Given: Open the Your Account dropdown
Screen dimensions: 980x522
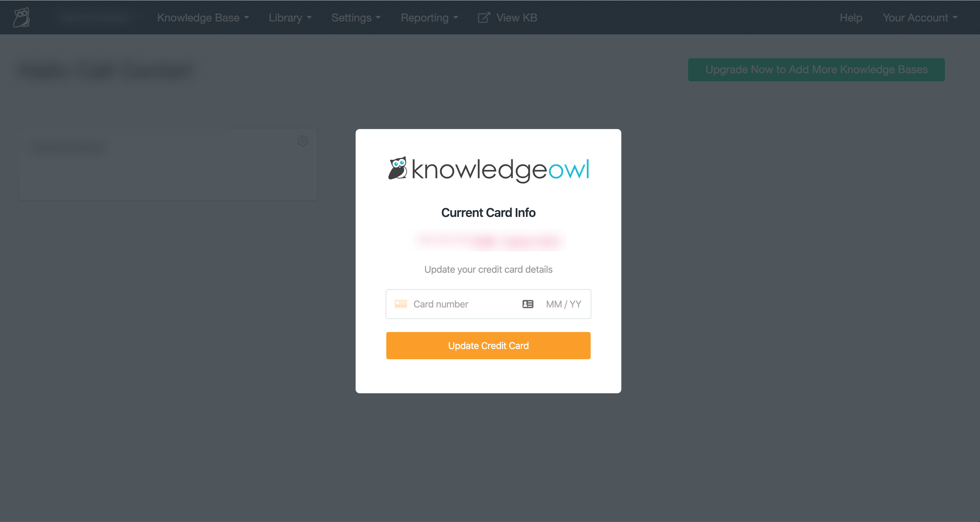Looking at the screenshot, I should pyautogui.click(x=919, y=17).
